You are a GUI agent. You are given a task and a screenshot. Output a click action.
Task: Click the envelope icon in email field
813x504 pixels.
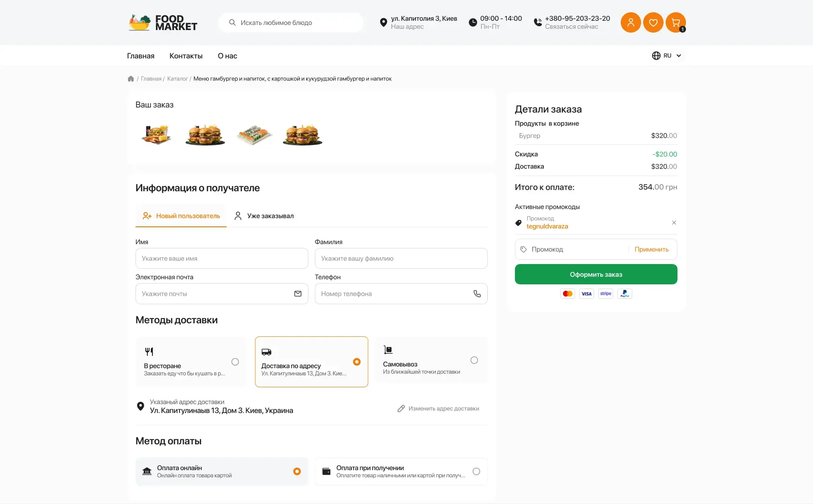[298, 294]
